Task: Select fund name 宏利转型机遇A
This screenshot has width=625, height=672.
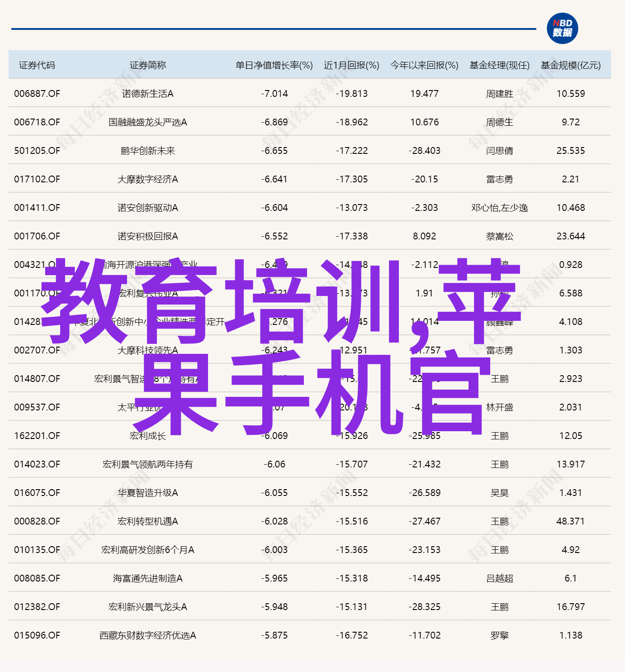Action: click(x=148, y=521)
